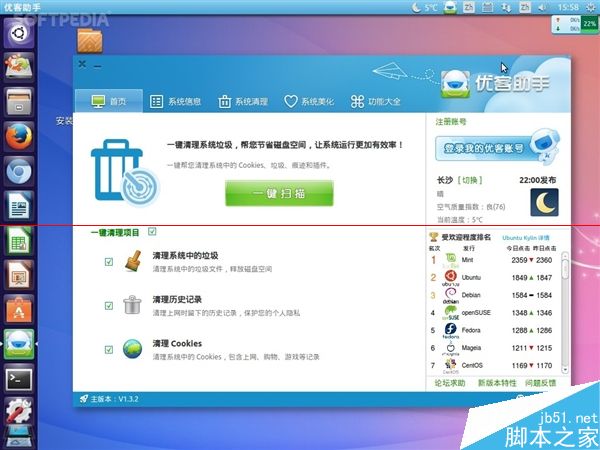Click the 优客助手 robot icon in the launcher

click(x=19, y=344)
